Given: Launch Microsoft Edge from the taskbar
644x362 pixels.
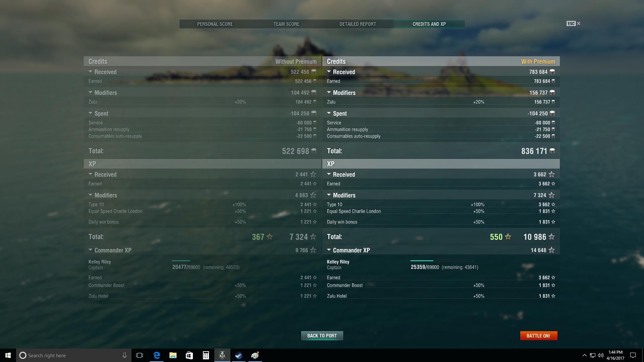Looking at the screenshot, I should point(157,355).
